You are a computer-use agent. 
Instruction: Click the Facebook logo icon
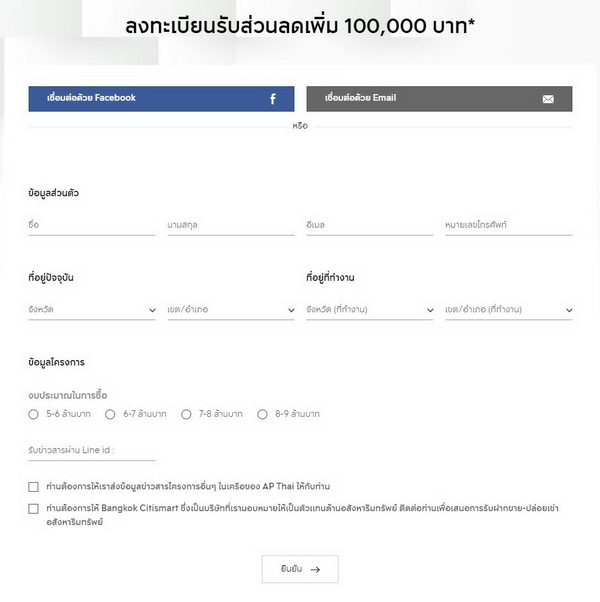(x=272, y=99)
